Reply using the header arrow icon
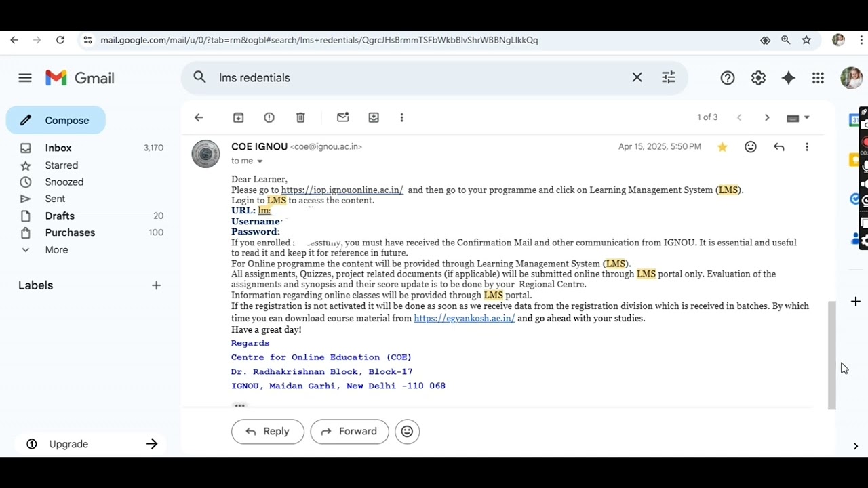 (x=779, y=147)
